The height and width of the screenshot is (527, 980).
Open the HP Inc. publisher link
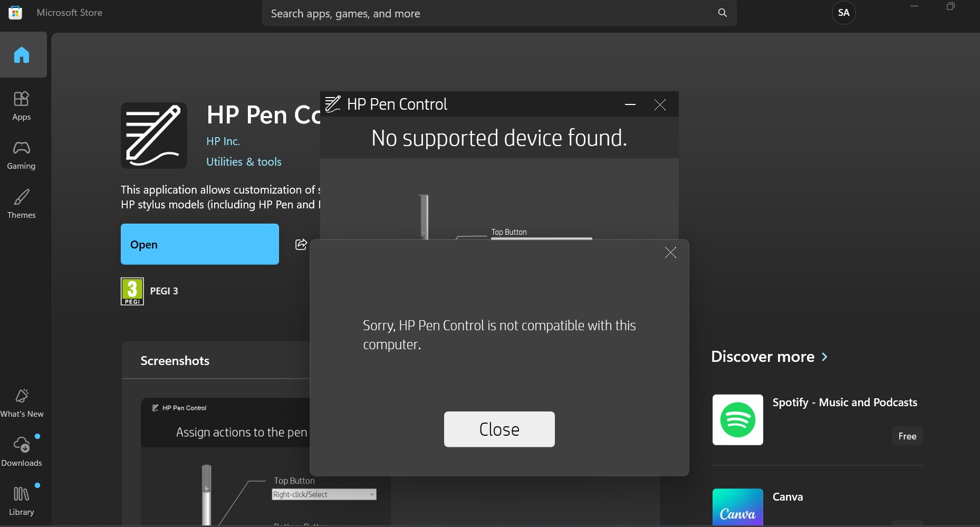223,141
